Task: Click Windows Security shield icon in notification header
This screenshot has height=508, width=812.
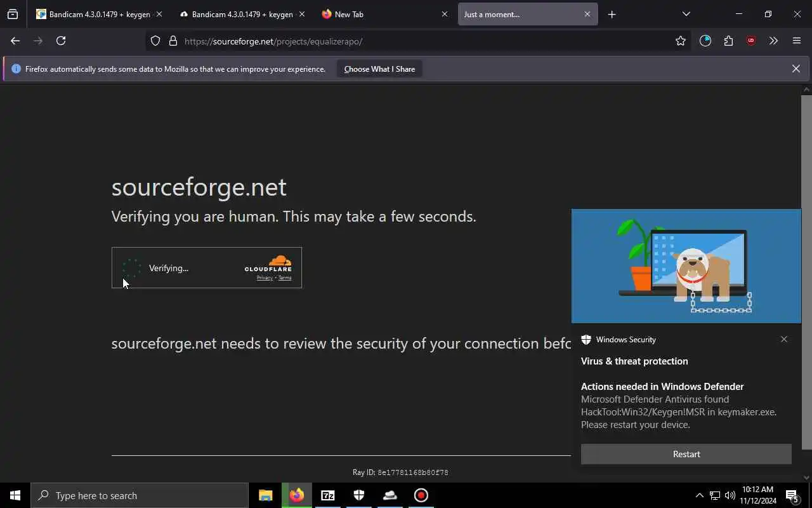Action: (586, 340)
